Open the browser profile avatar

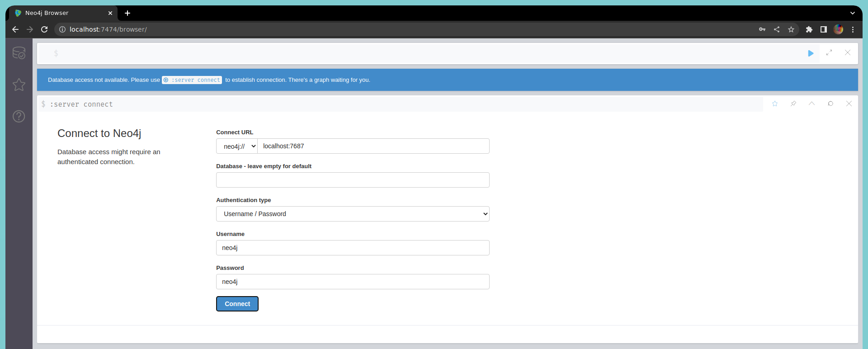coord(838,29)
